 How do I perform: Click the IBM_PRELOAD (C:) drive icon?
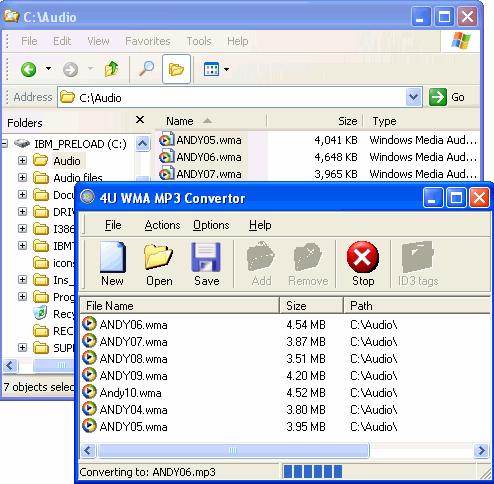(22, 144)
